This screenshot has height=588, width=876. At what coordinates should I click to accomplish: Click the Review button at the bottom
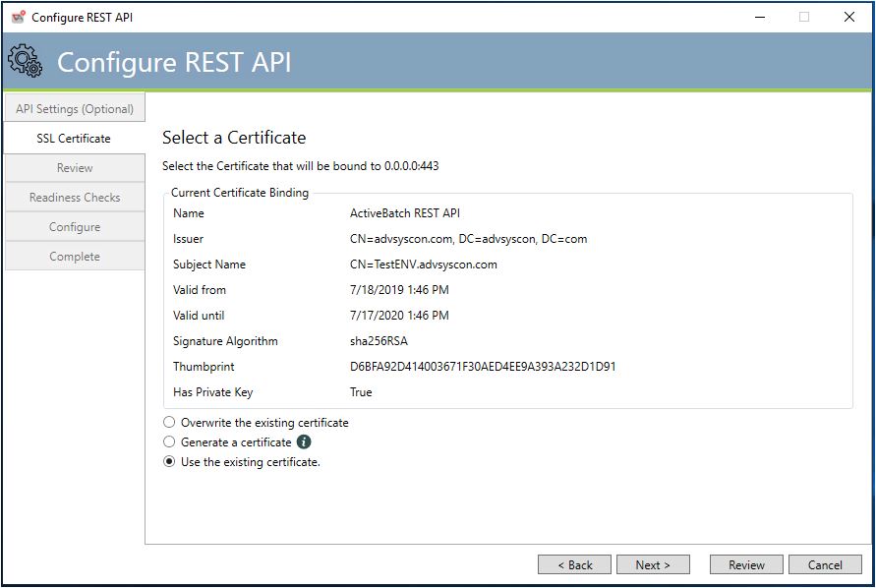(746, 564)
